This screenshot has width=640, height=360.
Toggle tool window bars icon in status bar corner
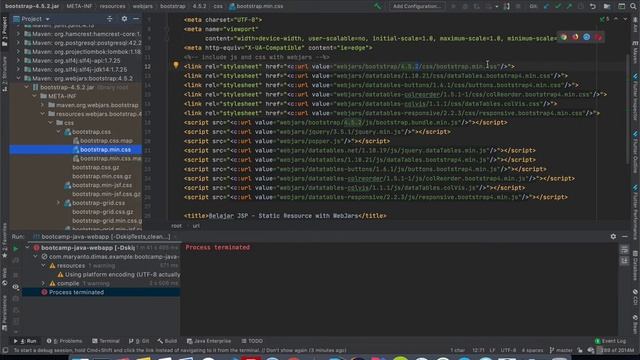(x=5, y=350)
